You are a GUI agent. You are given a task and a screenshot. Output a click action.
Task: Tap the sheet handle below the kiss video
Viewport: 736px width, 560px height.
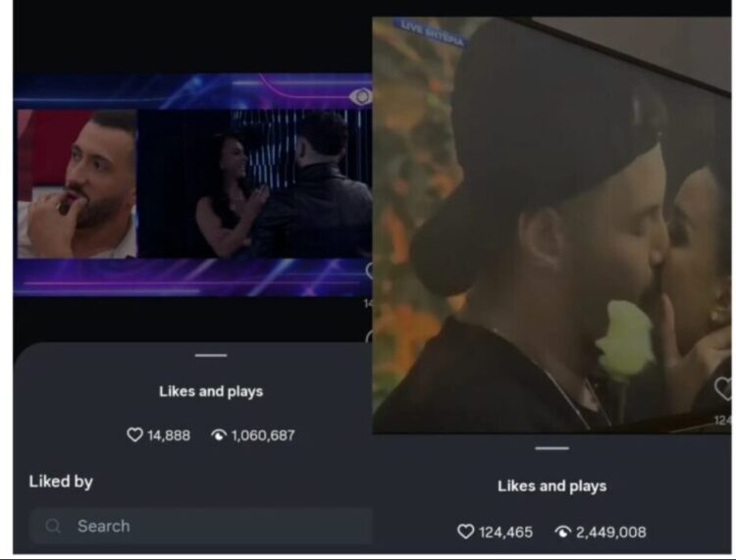point(552,448)
